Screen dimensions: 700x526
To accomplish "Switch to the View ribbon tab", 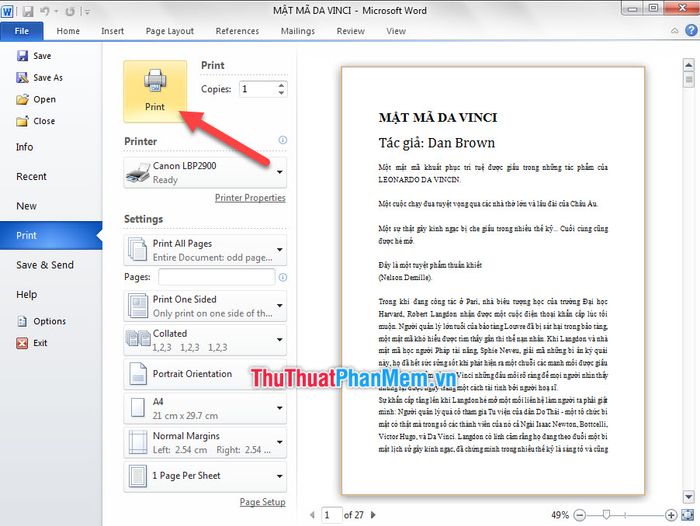I will click(396, 31).
